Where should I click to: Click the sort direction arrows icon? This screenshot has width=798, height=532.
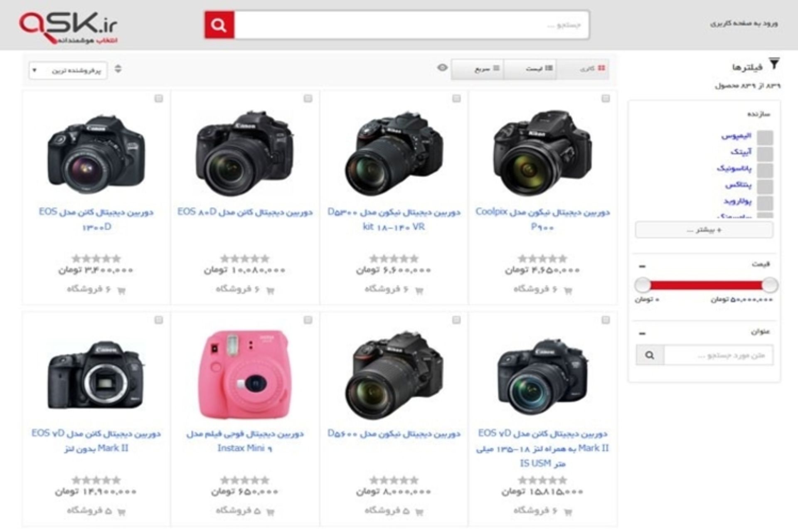[118, 69]
